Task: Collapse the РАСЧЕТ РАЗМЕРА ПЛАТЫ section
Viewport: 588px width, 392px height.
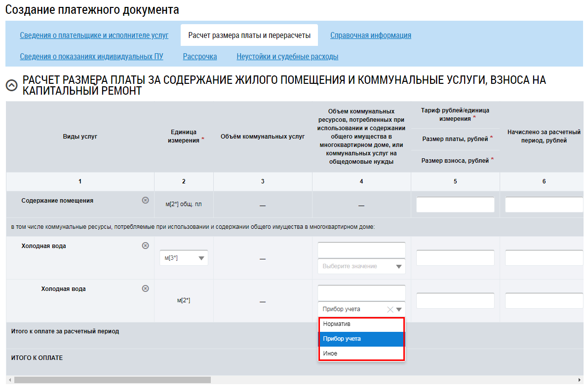Action: [11, 85]
